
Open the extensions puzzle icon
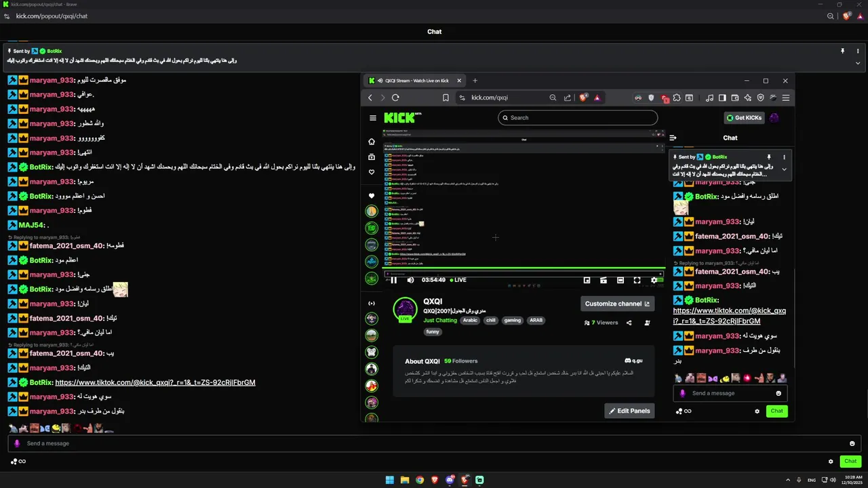pyautogui.click(x=677, y=98)
